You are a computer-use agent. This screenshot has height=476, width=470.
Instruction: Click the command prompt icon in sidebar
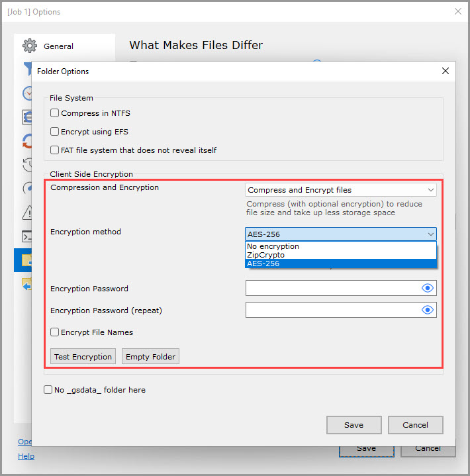click(26, 236)
